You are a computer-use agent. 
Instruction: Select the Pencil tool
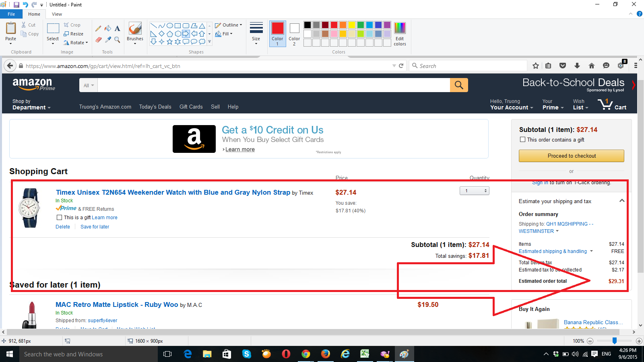click(98, 29)
